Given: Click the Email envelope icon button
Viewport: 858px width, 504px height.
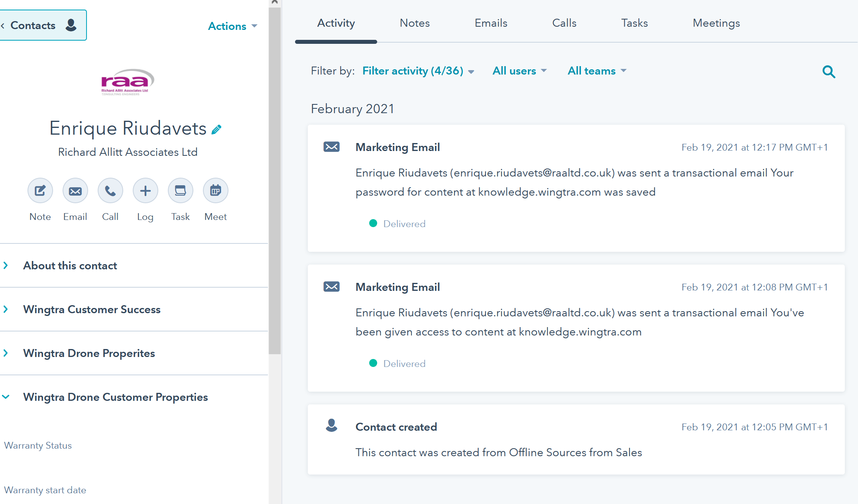Looking at the screenshot, I should pyautogui.click(x=75, y=191).
